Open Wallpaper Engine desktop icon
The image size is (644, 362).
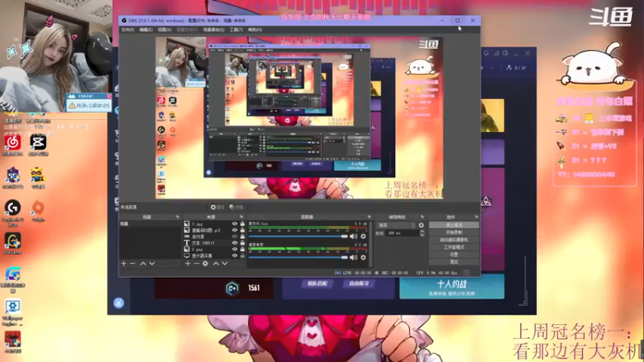click(x=13, y=306)
